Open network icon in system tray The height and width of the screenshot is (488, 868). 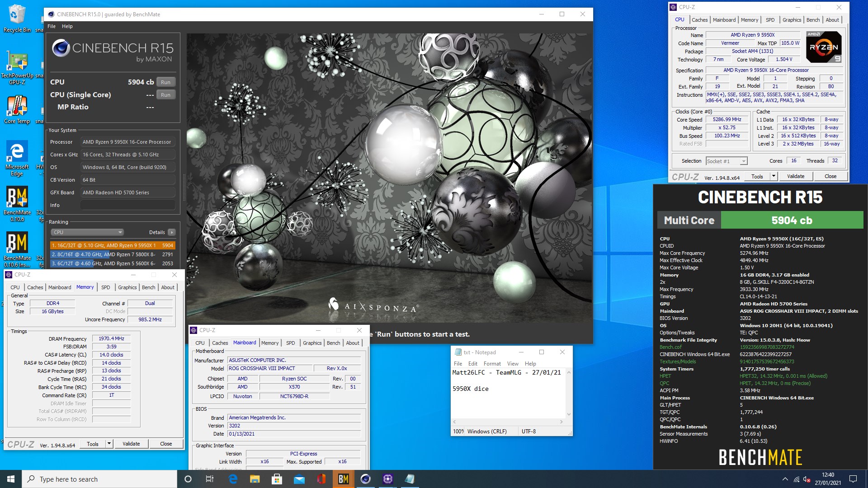coord(797,479)
